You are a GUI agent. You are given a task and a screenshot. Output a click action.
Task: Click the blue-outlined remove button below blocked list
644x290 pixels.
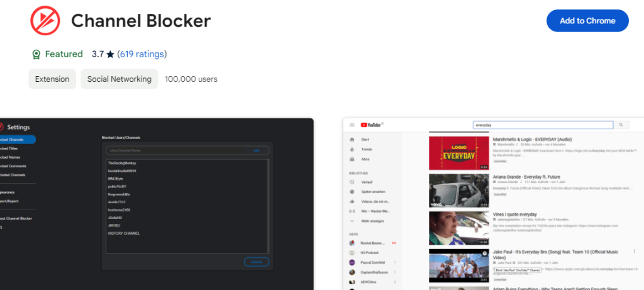(257, 262)
